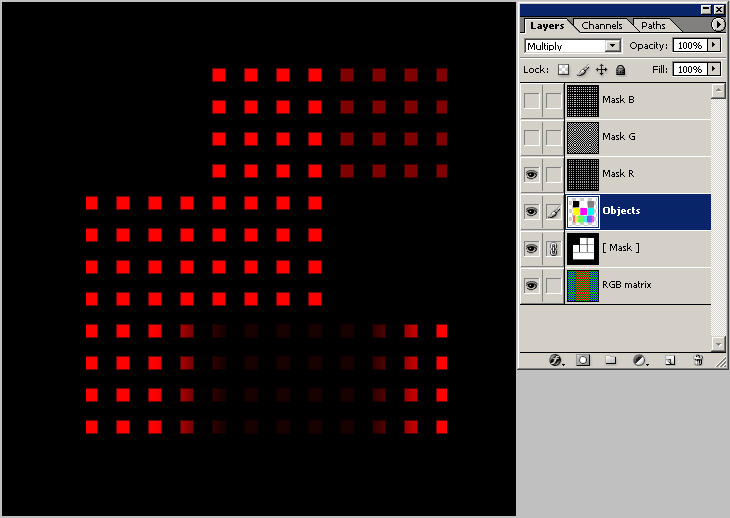Select Mask R layer thumbnail

[x=583, y=175]
